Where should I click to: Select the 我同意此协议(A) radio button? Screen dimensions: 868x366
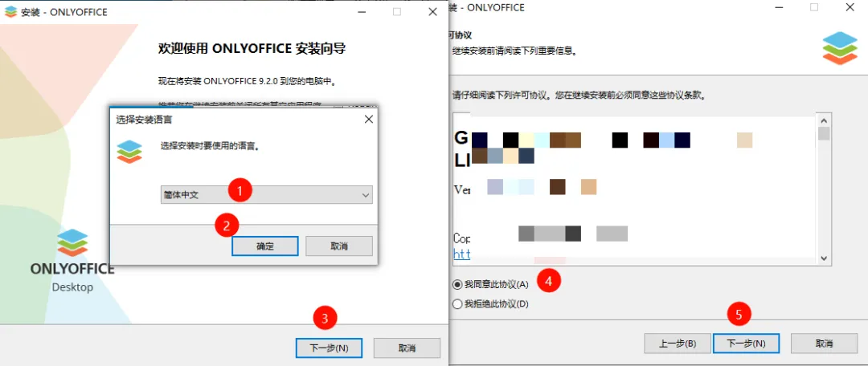[x=457, y=285]
